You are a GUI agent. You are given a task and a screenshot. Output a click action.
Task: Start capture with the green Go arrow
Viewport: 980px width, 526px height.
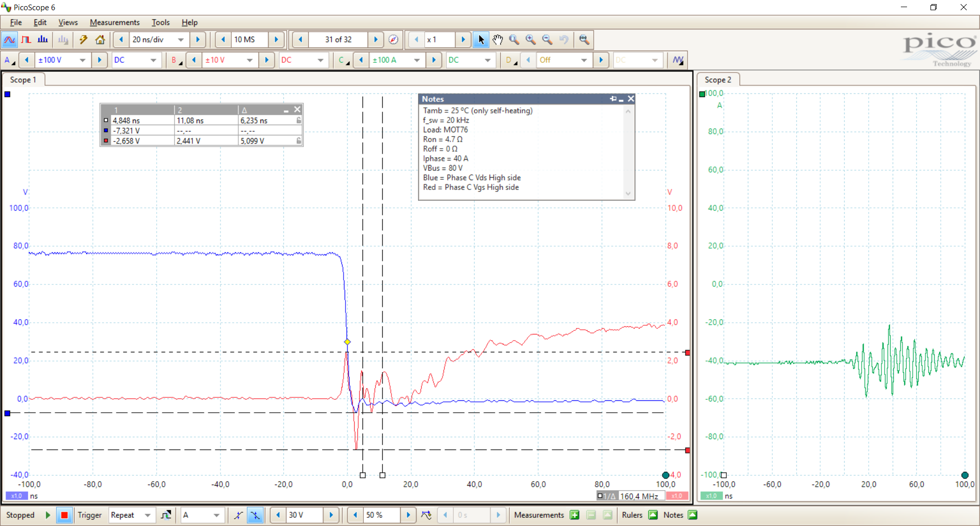pos(48,515)
